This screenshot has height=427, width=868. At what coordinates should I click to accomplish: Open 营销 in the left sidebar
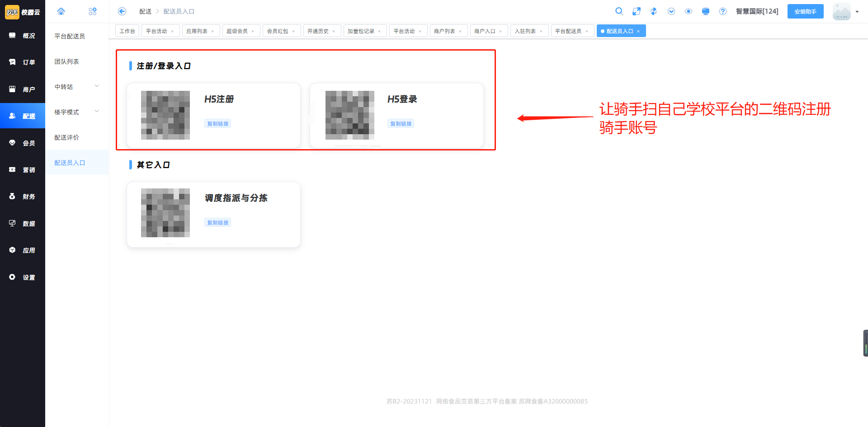pyautogui.click(x=23, y=170)
